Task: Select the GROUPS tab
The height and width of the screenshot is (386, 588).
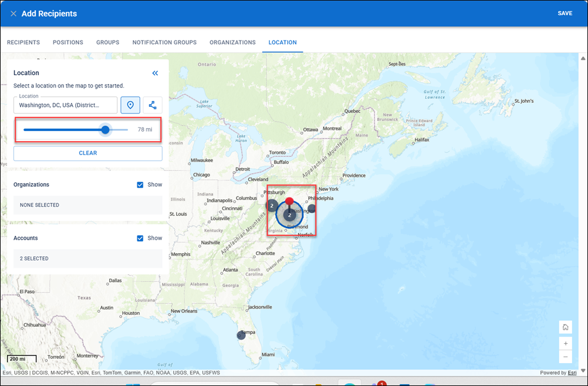Action: [x=107, y=42]
